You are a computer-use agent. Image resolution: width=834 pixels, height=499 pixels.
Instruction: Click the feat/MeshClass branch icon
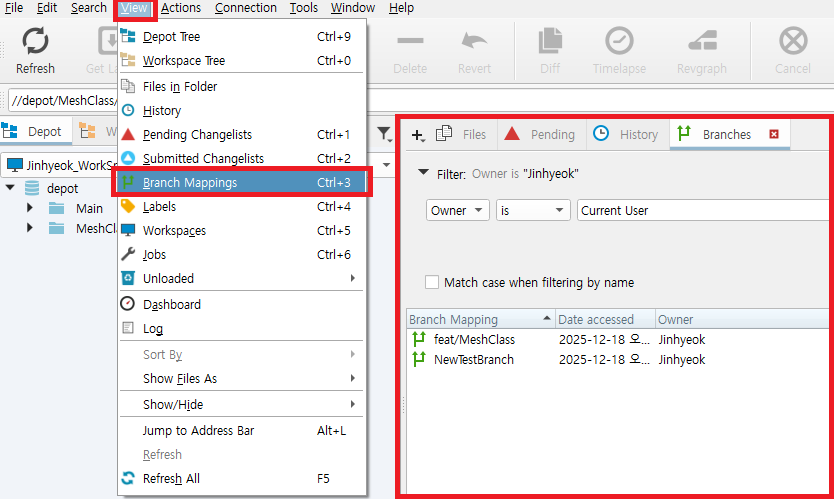(x=419, y=339)
